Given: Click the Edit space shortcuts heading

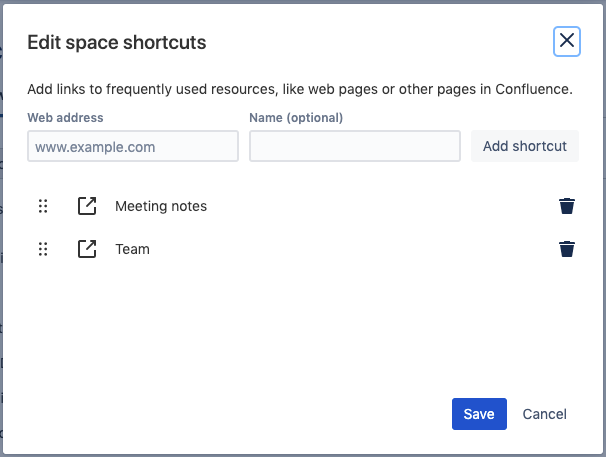Looking at the screenshot, I should (x=117, y=42).
